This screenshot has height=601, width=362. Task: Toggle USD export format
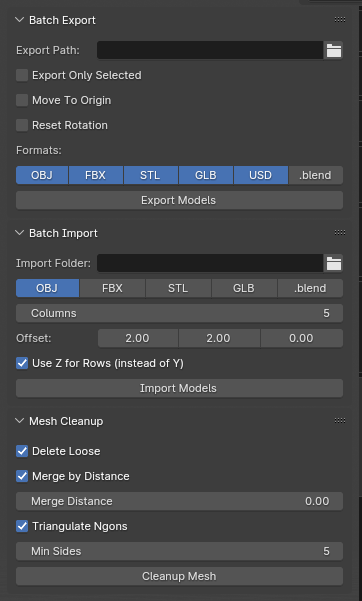(261, 175)
